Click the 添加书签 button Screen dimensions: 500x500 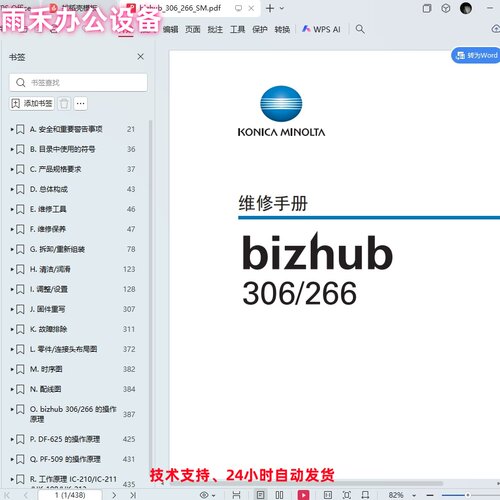32,104
